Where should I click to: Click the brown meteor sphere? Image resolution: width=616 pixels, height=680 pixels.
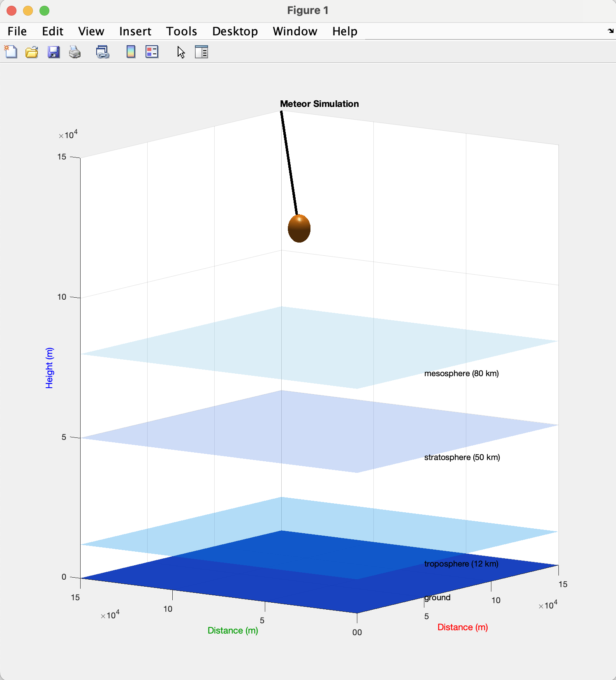(299, 228)
